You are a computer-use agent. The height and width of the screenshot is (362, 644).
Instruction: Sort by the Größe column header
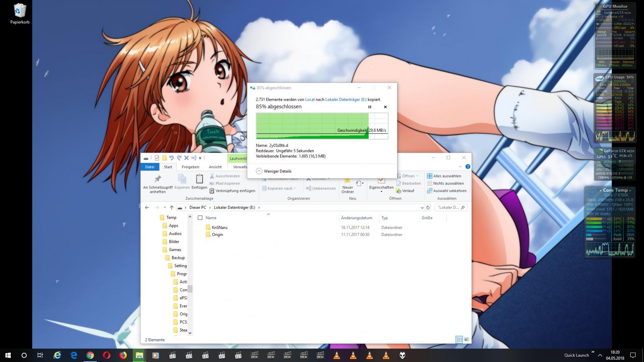pos(427,218)
